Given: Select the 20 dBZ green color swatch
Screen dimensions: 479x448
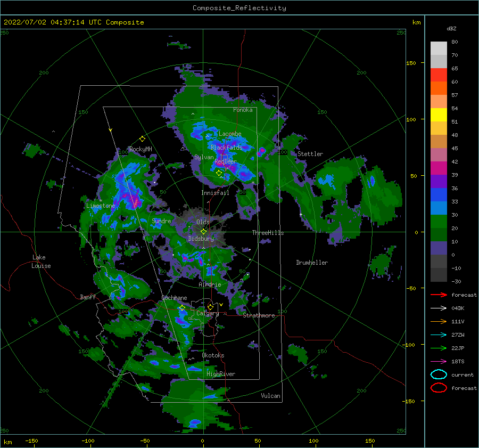Looking at the screenshot, I should [x=439, y=222].
